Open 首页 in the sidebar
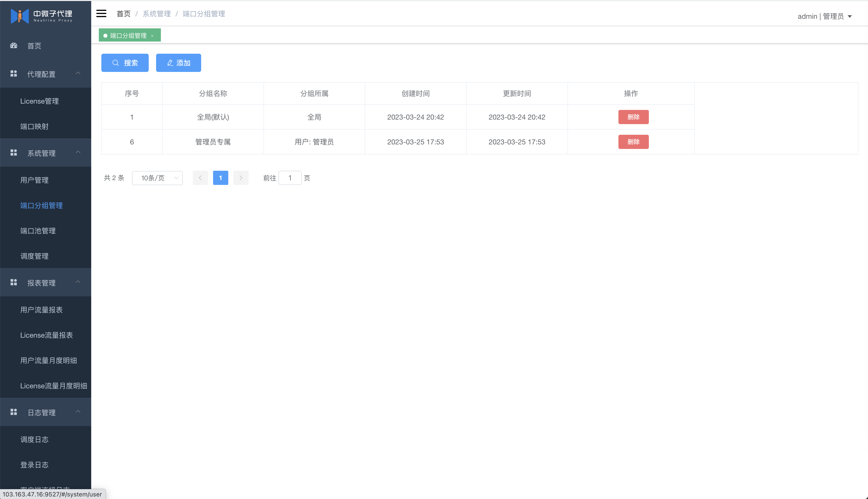The image size is (868, 499). [x=46, y=46]
